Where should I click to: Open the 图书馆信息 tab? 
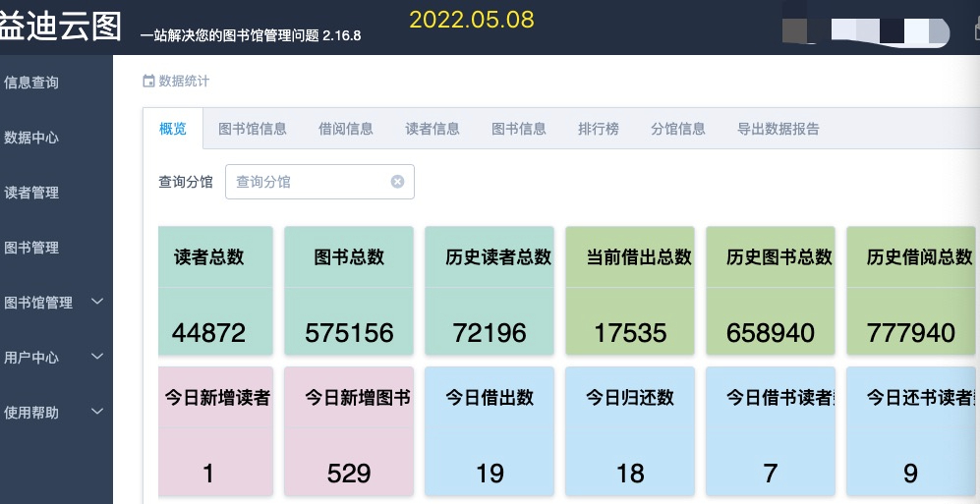[253, 129]
